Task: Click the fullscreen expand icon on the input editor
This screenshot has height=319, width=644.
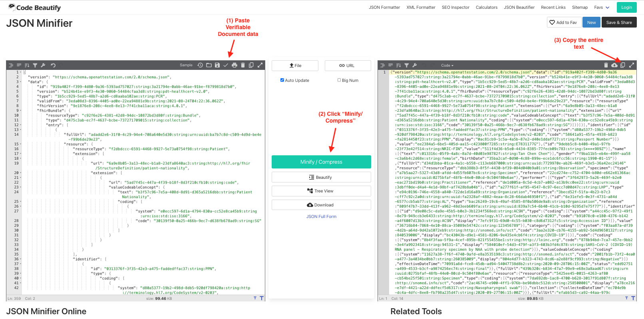Action: 260,65
